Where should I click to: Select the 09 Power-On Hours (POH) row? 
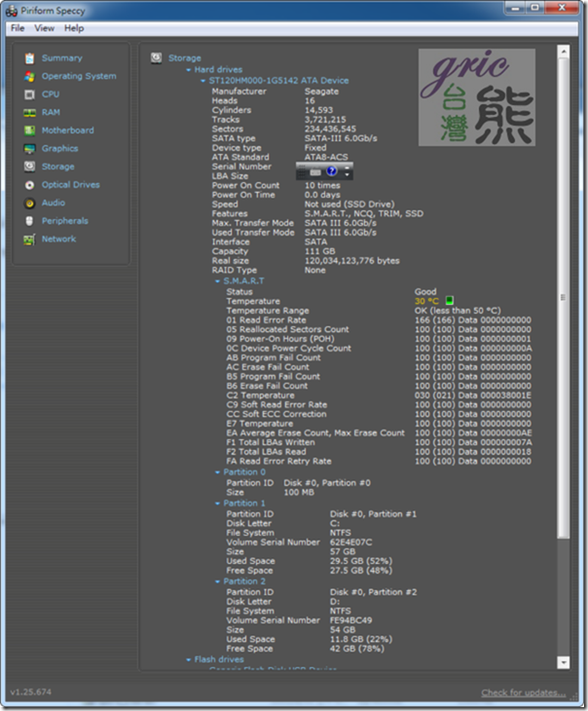379,339
